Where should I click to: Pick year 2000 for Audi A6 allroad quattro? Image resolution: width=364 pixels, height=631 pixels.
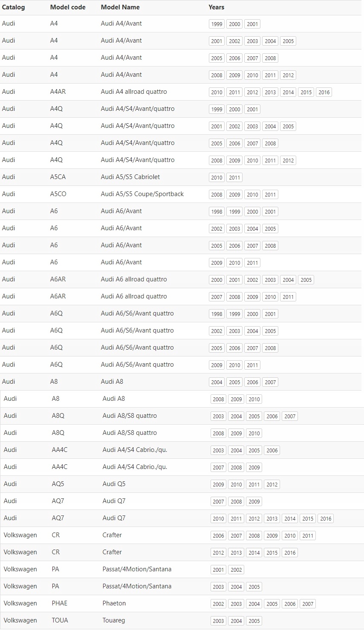click(217, 280)
